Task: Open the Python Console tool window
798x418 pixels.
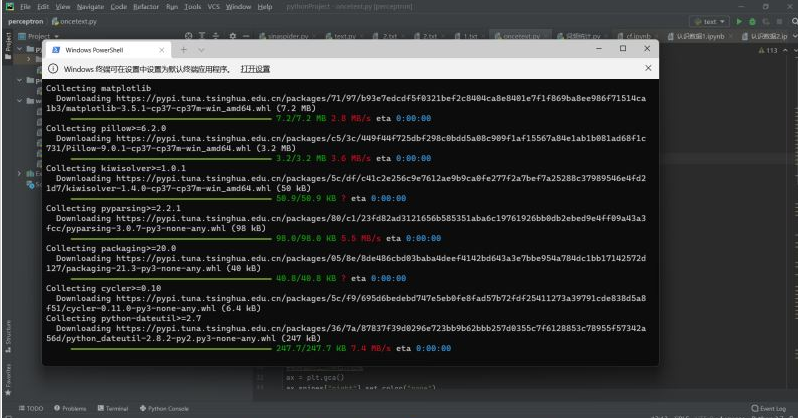Action: [x=164, y=408]
